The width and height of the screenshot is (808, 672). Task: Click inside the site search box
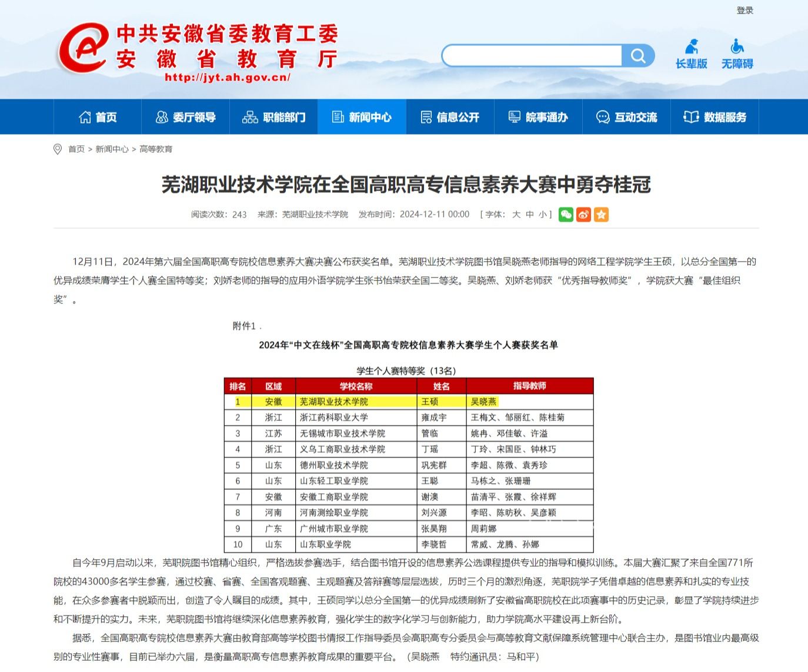[x=532, y=56]
